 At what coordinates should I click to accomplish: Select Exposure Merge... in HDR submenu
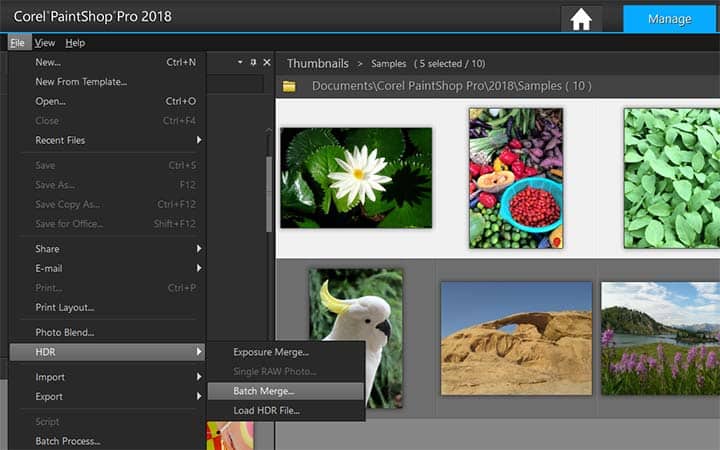tap(286, 352)
